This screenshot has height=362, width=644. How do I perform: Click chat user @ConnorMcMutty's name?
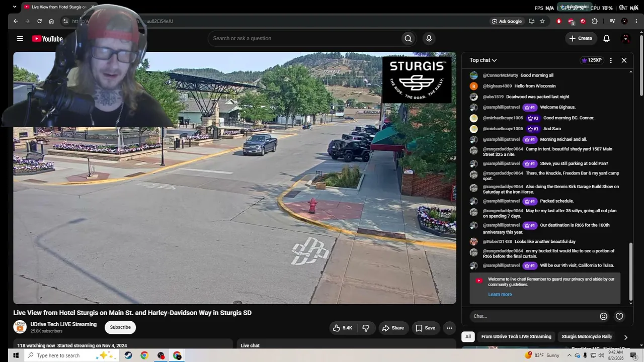500,75
